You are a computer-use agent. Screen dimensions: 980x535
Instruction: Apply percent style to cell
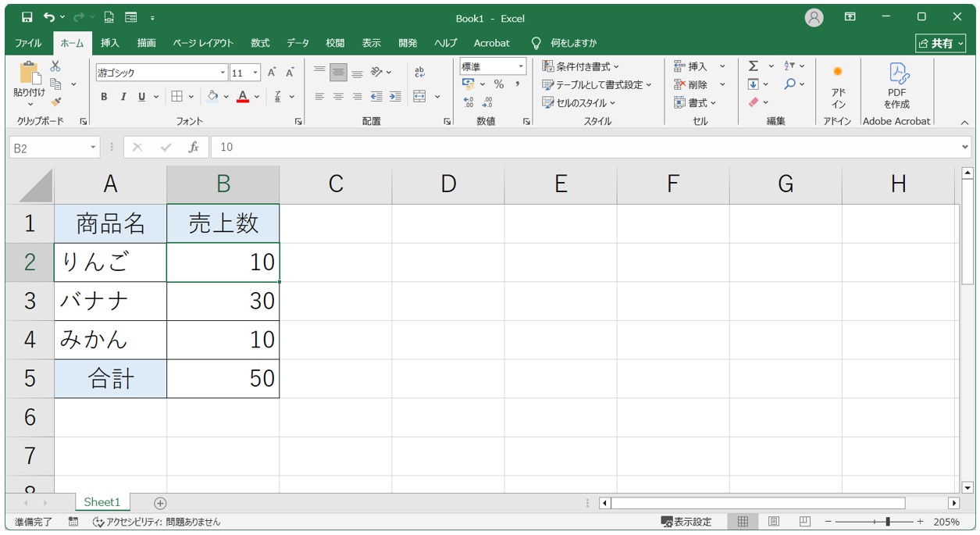pos(498,84)
